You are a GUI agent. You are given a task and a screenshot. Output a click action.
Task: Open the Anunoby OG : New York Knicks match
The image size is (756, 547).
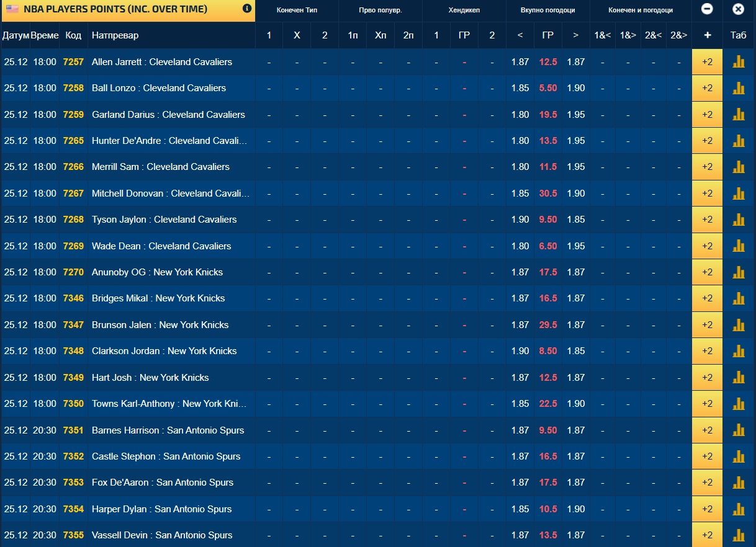[157, 272]
